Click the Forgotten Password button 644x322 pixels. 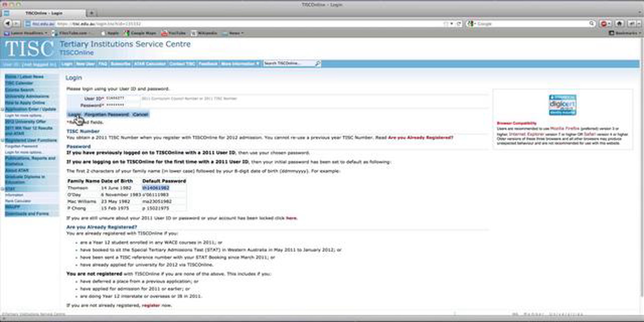point(107,115)
